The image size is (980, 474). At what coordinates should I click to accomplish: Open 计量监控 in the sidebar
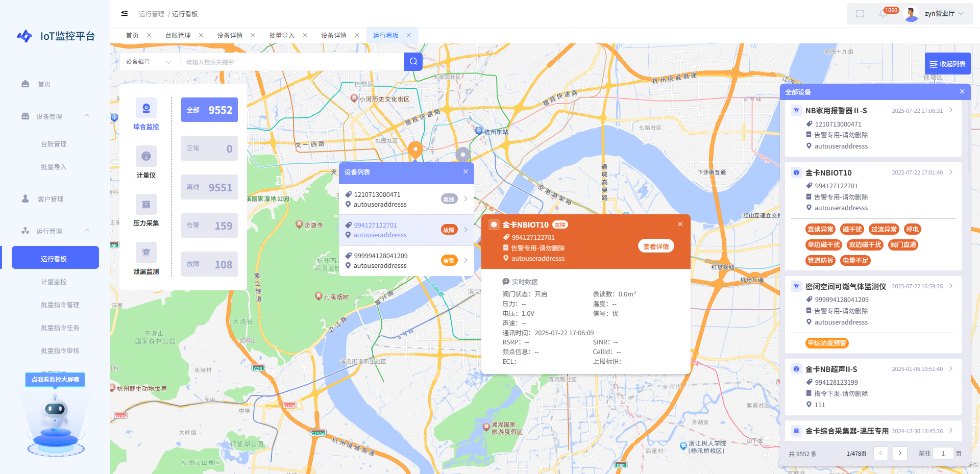54,282
